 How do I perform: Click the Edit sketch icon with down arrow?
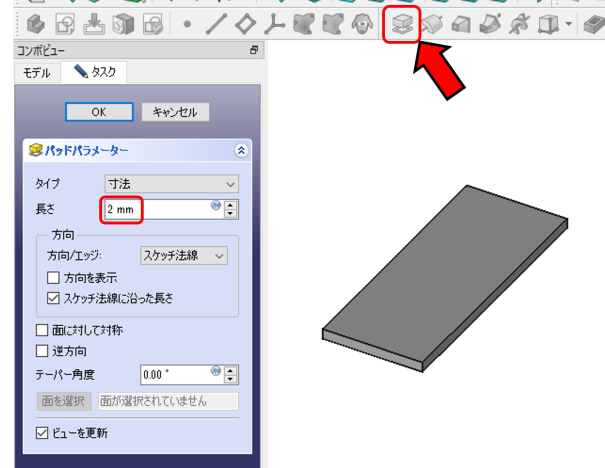pos(94,24)
